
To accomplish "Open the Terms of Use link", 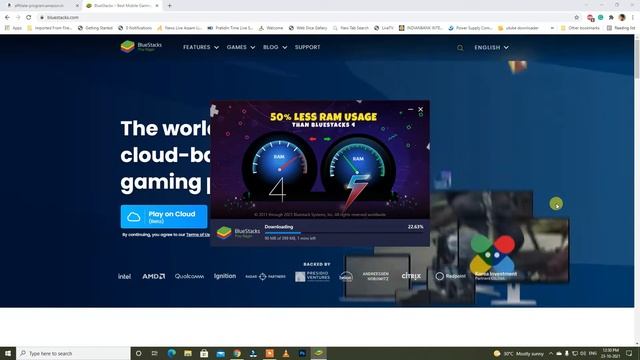I will point(198,235).
